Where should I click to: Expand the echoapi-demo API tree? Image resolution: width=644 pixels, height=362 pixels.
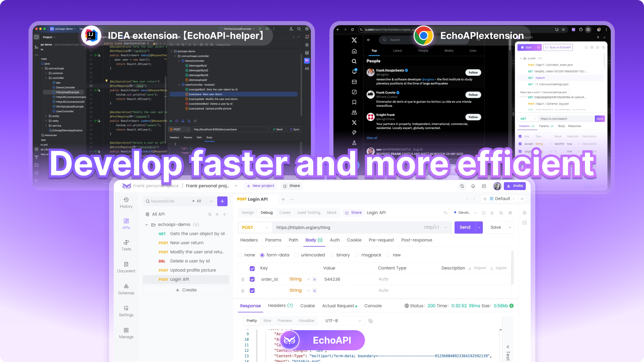147,224
